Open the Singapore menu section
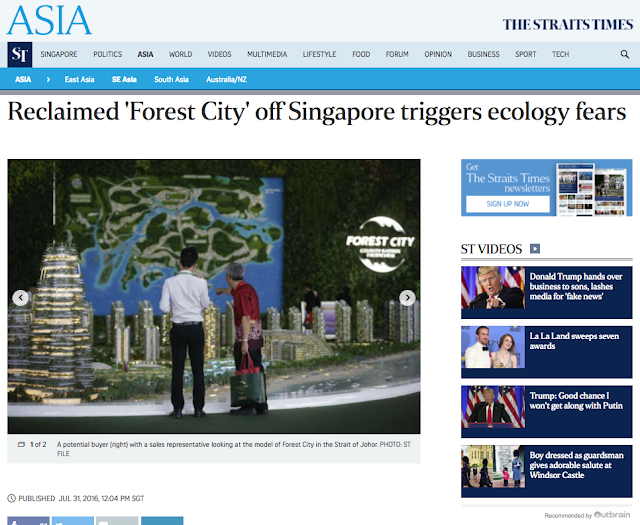Screen dimensions: 640x525 59,54
